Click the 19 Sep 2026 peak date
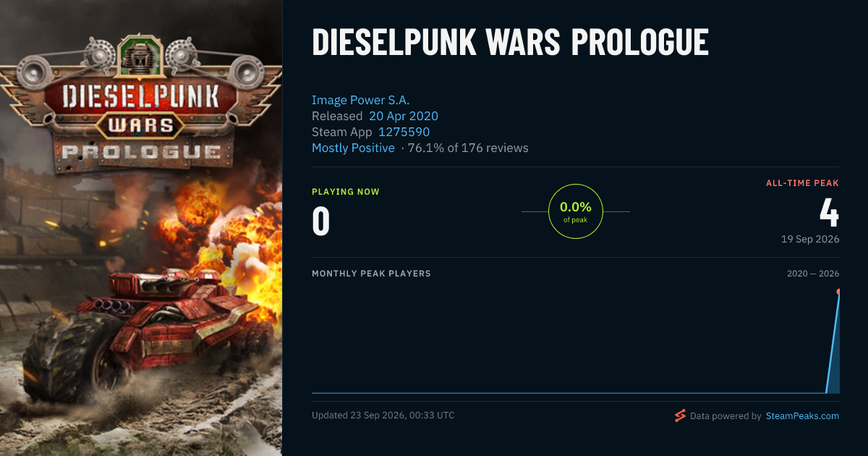The image size is (868, 456). click(x=810, y=239)
